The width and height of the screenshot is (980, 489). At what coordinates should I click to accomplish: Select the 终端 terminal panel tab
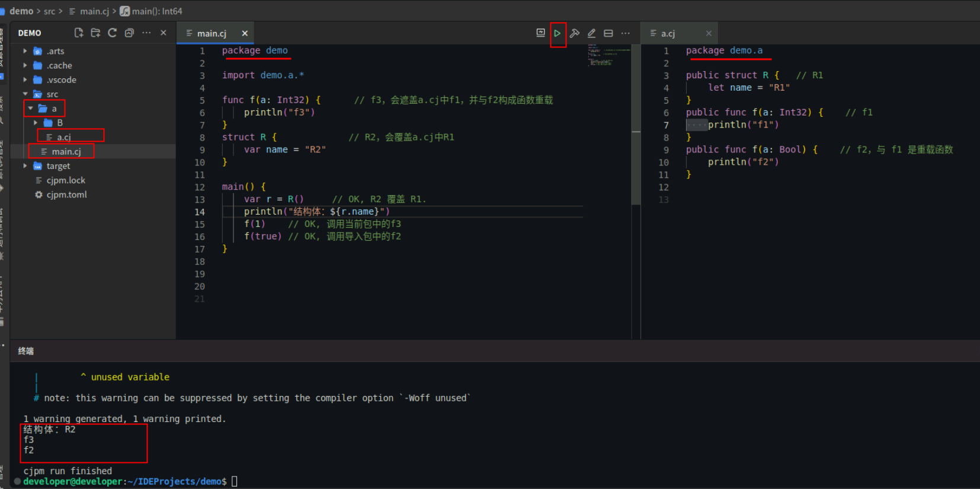pos(25,351)
